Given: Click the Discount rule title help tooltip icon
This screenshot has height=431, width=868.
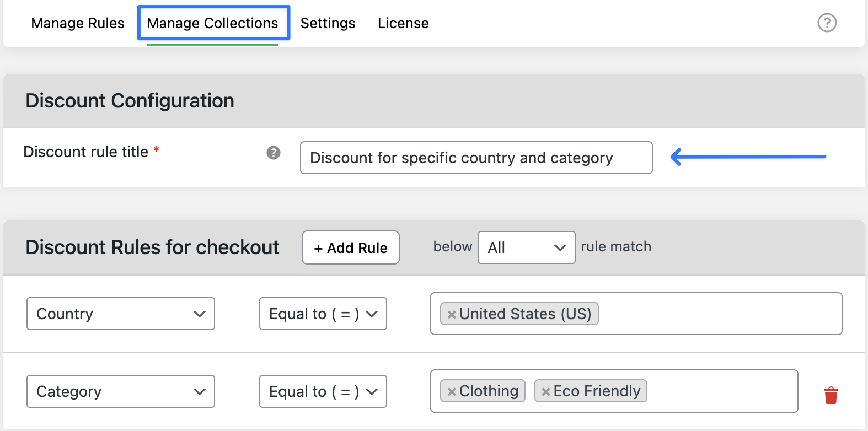Looking at the screenshot, I should (x=274, y=153).
